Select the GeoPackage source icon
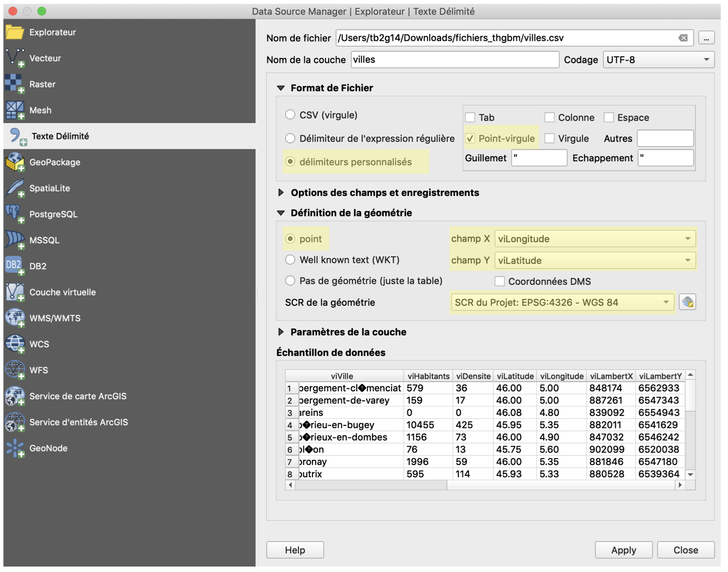Image resolution: width=728 pixels, height=572 pixels. tap(15, 162)
